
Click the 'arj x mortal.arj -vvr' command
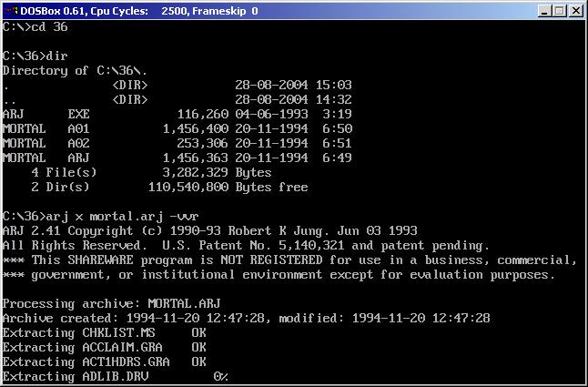tap(122, 217)
